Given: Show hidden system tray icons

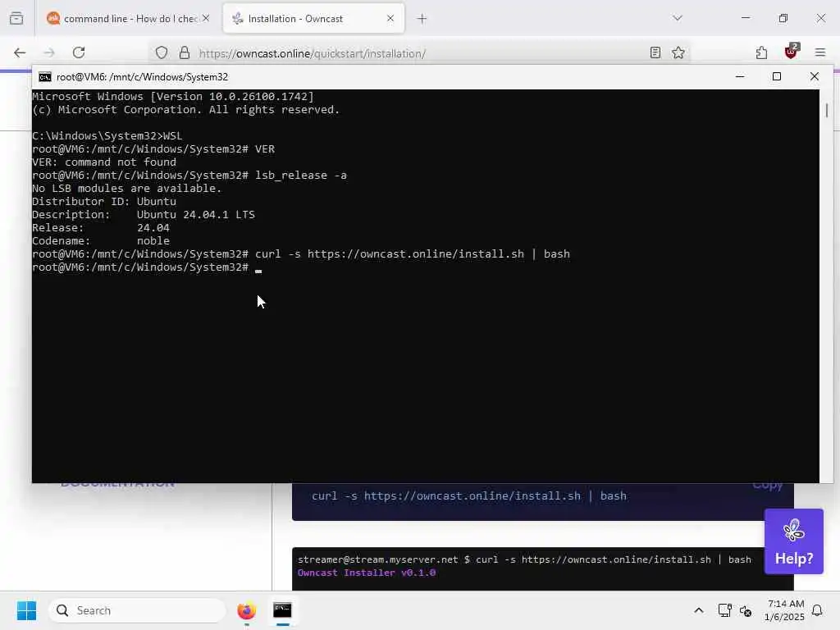Looking at the screenshot, I should [699, 610].
